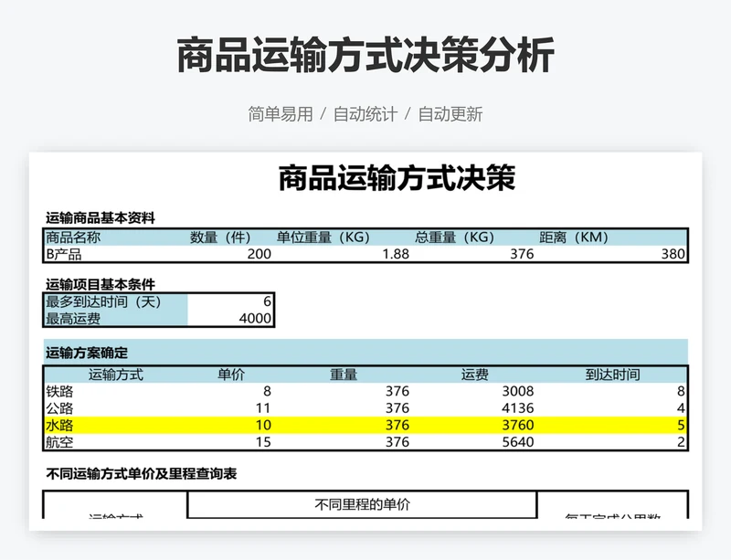Click the section label 运输项目基本条件

pyautogui.click(x=101, y=284)
